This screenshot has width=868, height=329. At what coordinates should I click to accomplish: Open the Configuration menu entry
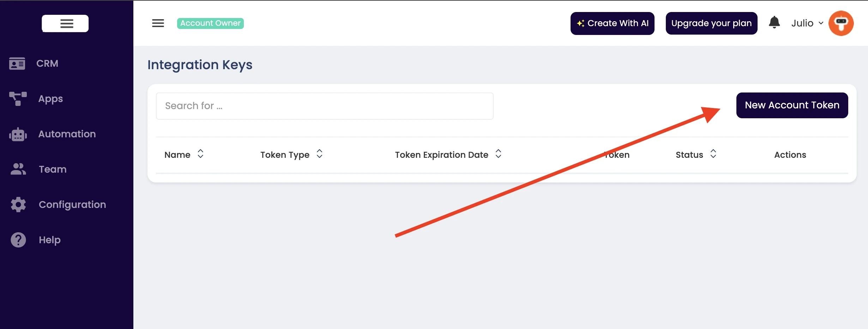click(x=72, y=205)
